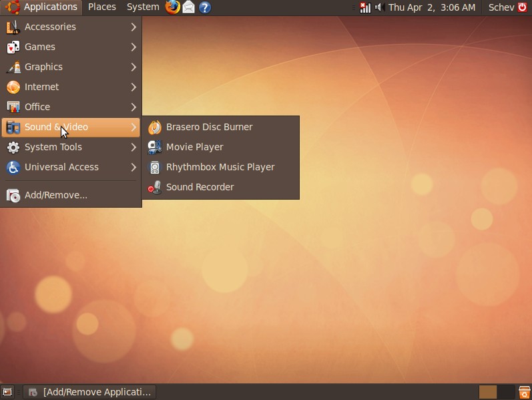Expand the Universal Access submenu arrow
This screenshot has height=400, width=532.
point(134,168)
